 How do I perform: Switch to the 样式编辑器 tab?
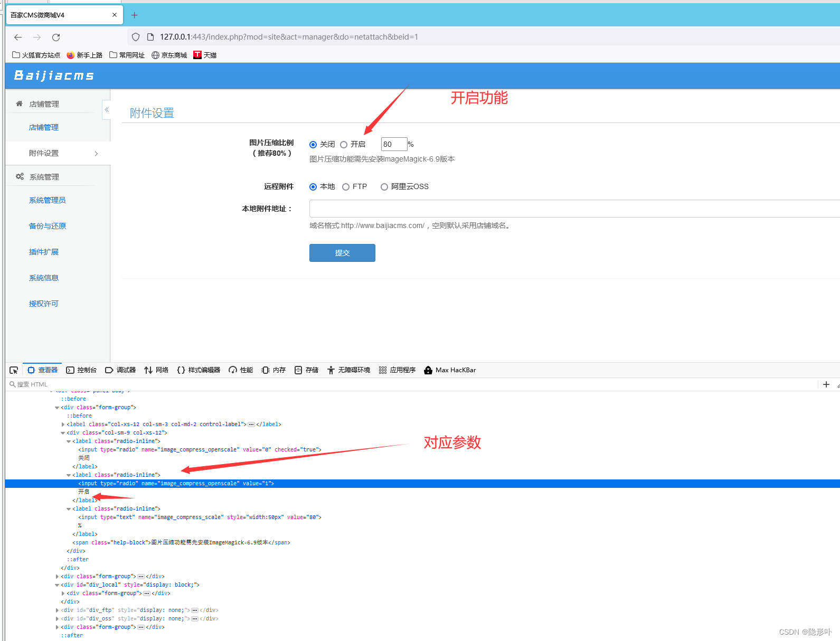pyautogui.click(x=199, y=370)
